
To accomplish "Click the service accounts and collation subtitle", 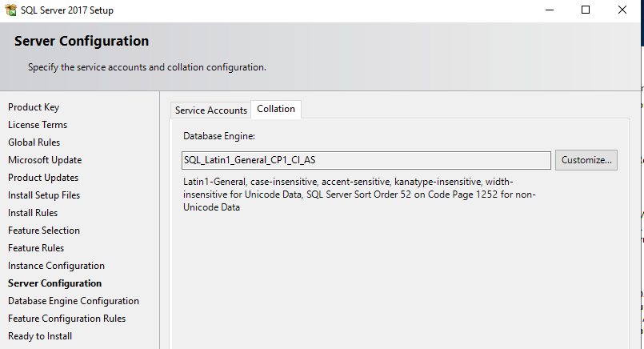I will pos(147,67).
